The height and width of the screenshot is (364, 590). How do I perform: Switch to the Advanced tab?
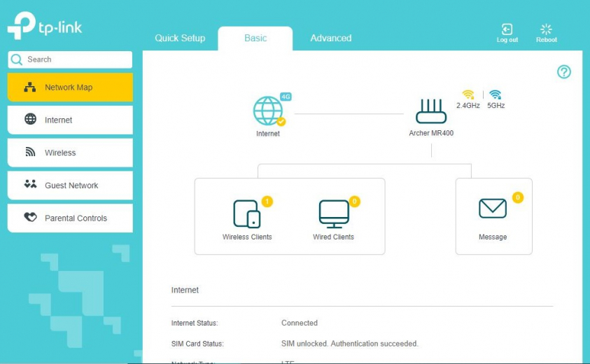click(x=330, y=38)
